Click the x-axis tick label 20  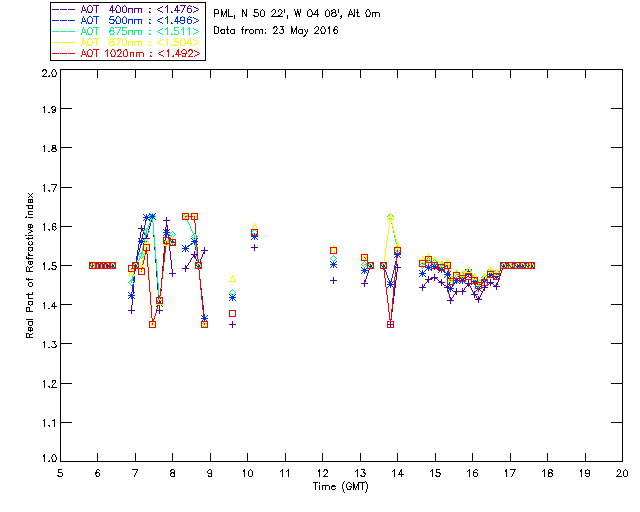(x=622, y=473)
